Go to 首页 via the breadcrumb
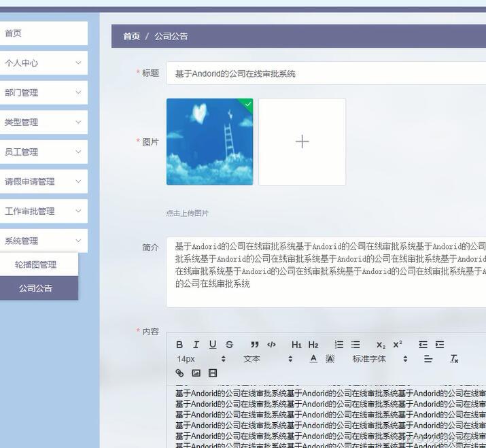 (x=131, y=36)
